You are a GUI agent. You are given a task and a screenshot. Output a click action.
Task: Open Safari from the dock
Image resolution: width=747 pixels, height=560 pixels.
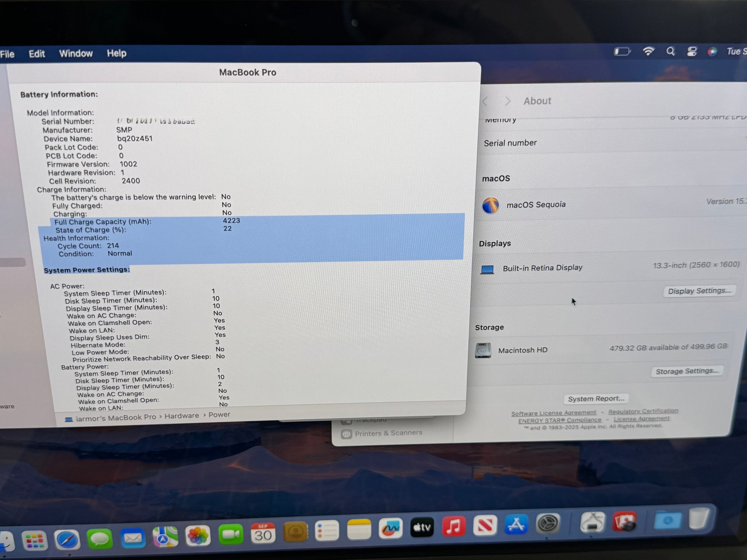point(67,539)
